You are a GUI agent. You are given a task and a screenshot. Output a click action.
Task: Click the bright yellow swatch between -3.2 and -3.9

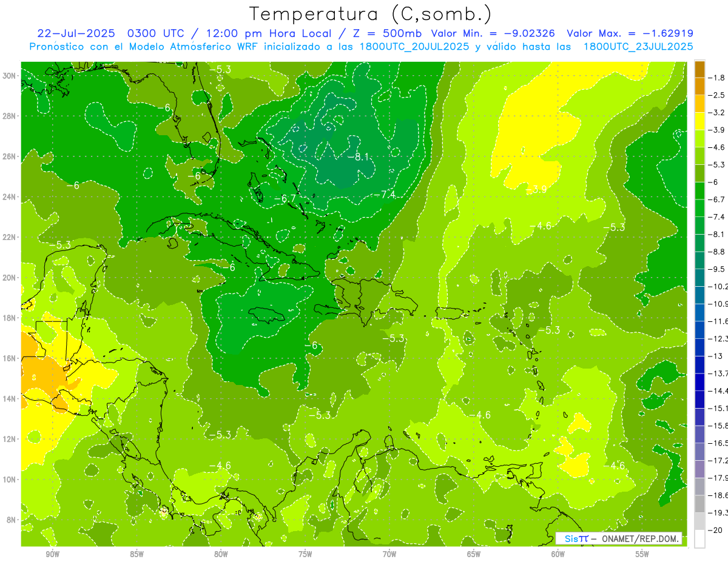[x=699, y=121]
